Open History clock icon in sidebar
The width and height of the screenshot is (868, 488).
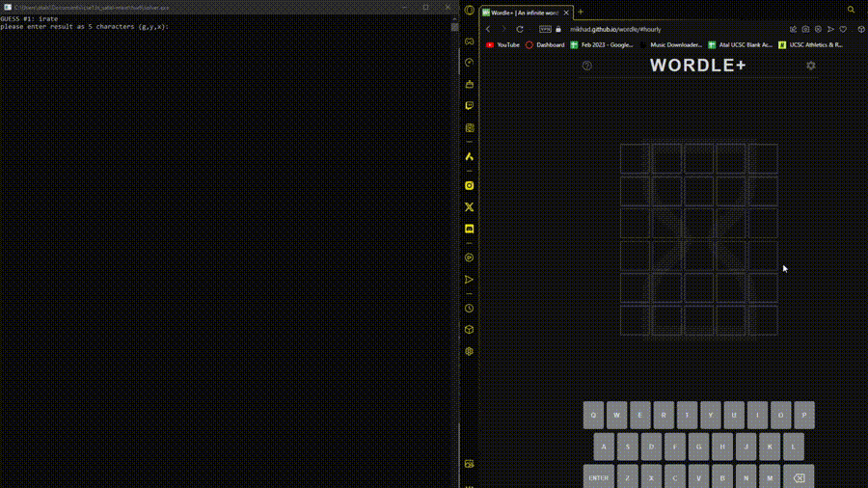470,309
